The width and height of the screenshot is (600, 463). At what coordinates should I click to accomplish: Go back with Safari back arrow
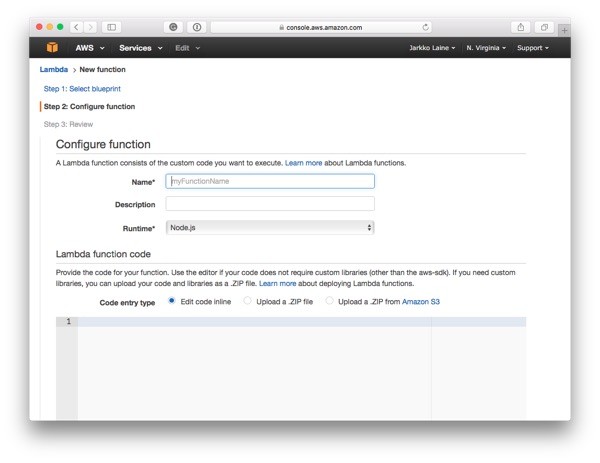76,27
